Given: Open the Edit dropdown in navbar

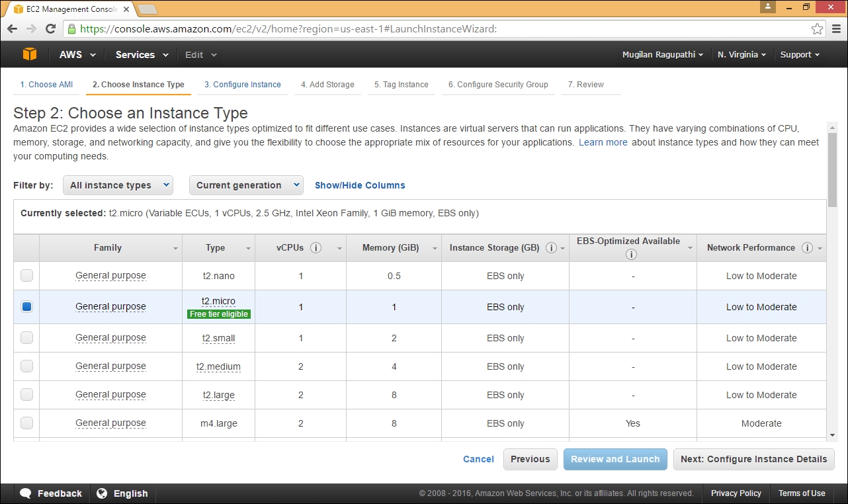Looking at the screenshot, I should (x=201, y=55).
